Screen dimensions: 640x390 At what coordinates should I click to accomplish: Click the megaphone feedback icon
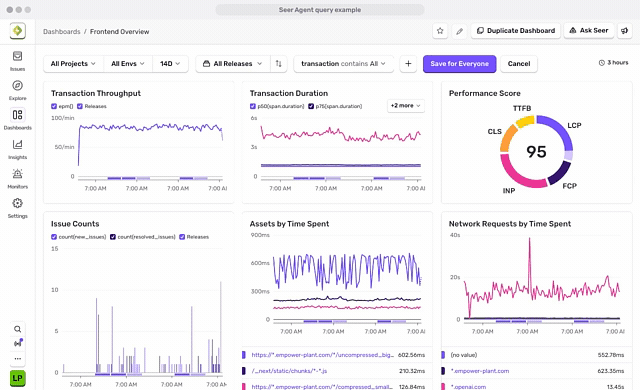624,31
